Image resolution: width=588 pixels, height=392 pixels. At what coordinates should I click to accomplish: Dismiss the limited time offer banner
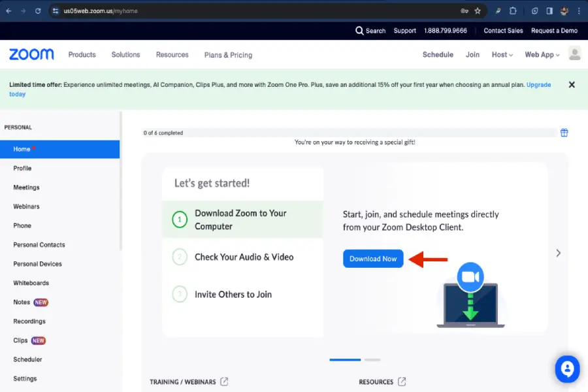click(572, 85)
